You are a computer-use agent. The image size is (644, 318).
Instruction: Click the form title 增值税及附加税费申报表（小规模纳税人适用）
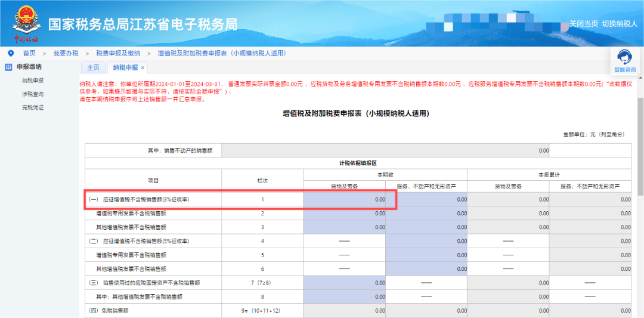(x=356, y=114)
